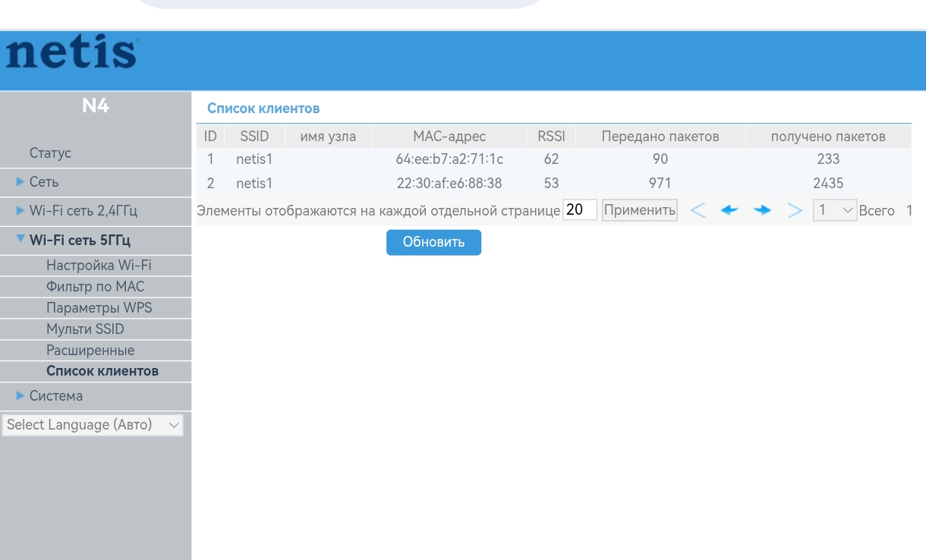Click the next page arrow icon
This screenshot has width=926, height=560.
762,210
